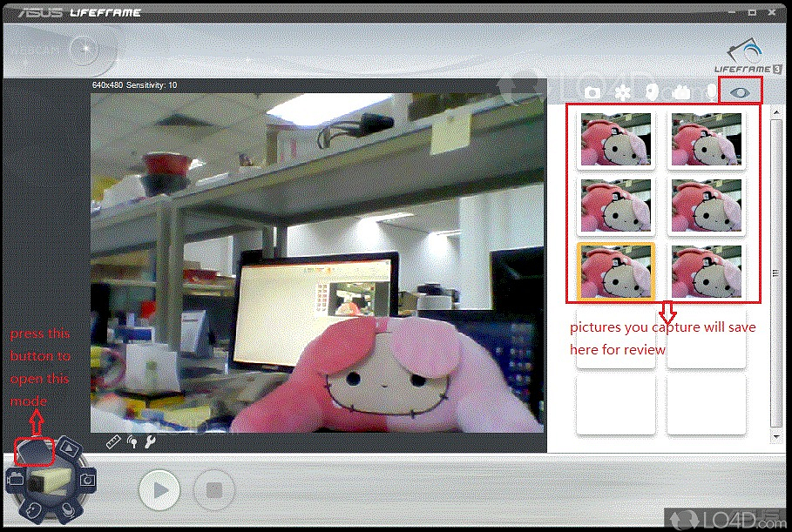
Task: Click the LifeFrame 3 logo
Action: point(748,57)
